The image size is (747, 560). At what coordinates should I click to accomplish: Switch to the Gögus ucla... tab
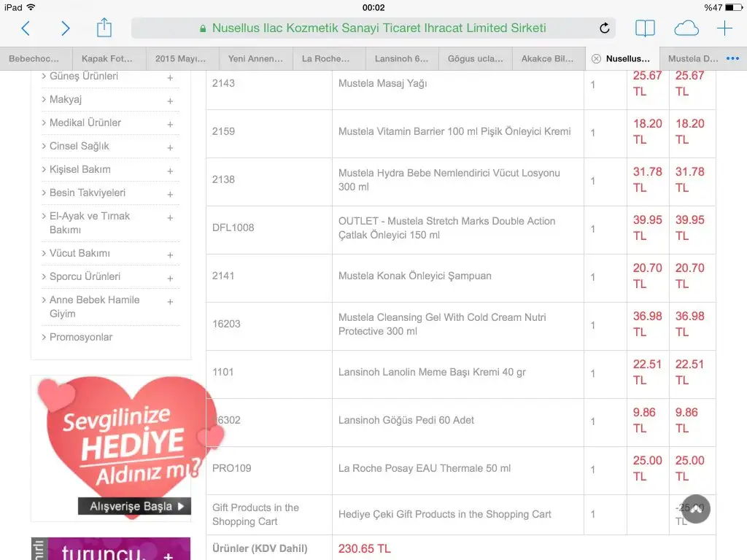[476, 58]
